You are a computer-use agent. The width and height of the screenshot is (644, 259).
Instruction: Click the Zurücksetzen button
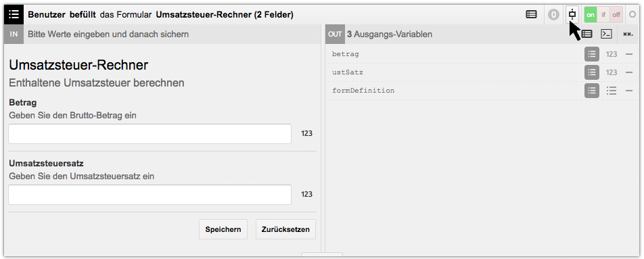(285, 229)
